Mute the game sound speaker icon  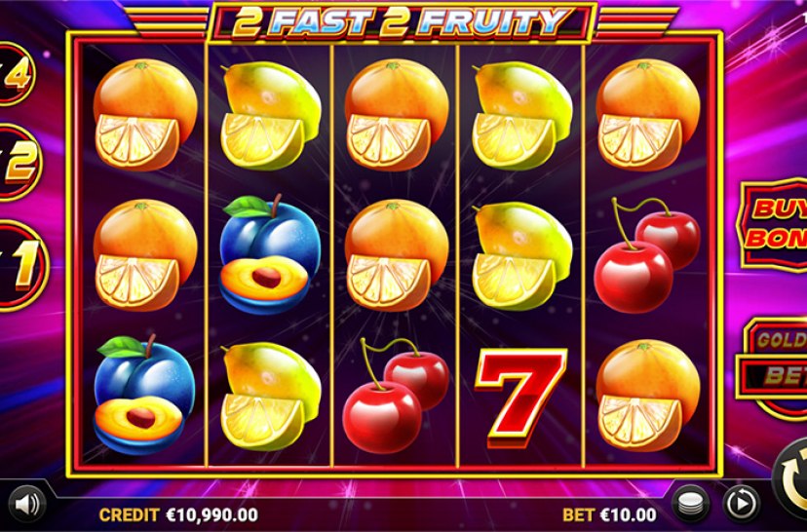[27, 504]
